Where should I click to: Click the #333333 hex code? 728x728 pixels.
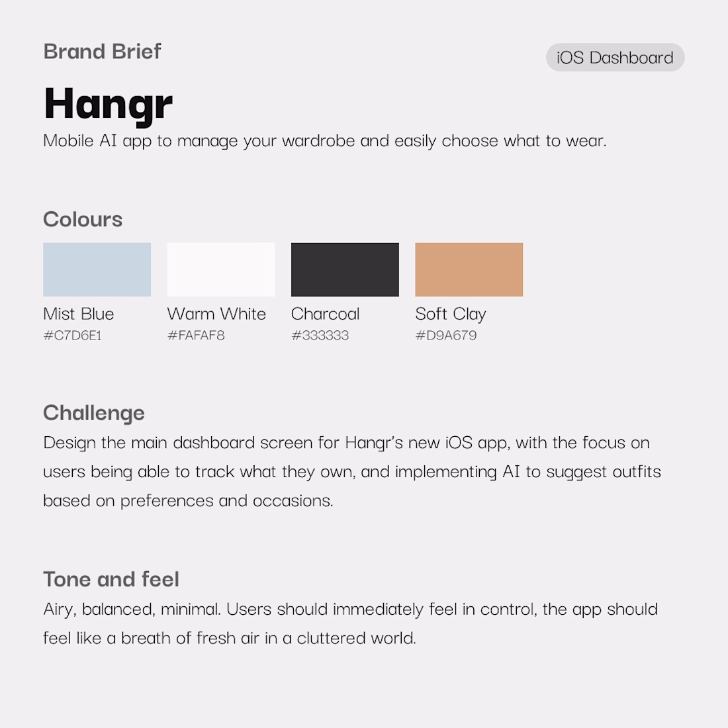point(320,336)
